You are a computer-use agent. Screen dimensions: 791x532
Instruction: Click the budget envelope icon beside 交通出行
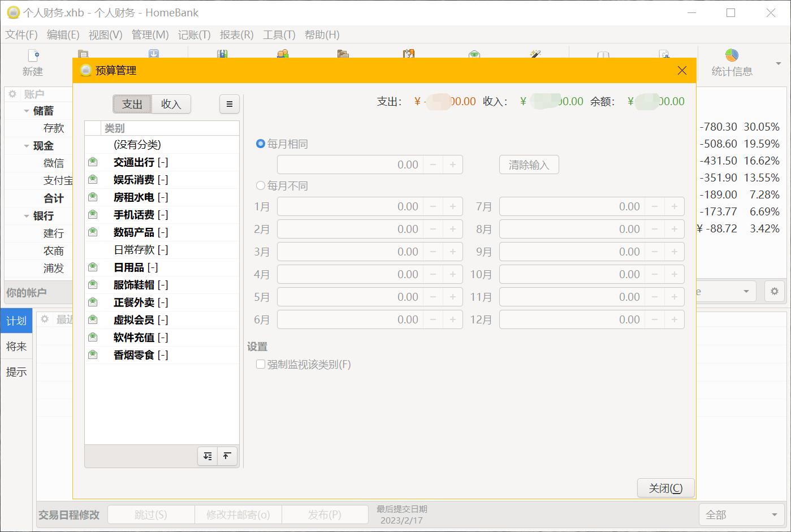(93, 162)
